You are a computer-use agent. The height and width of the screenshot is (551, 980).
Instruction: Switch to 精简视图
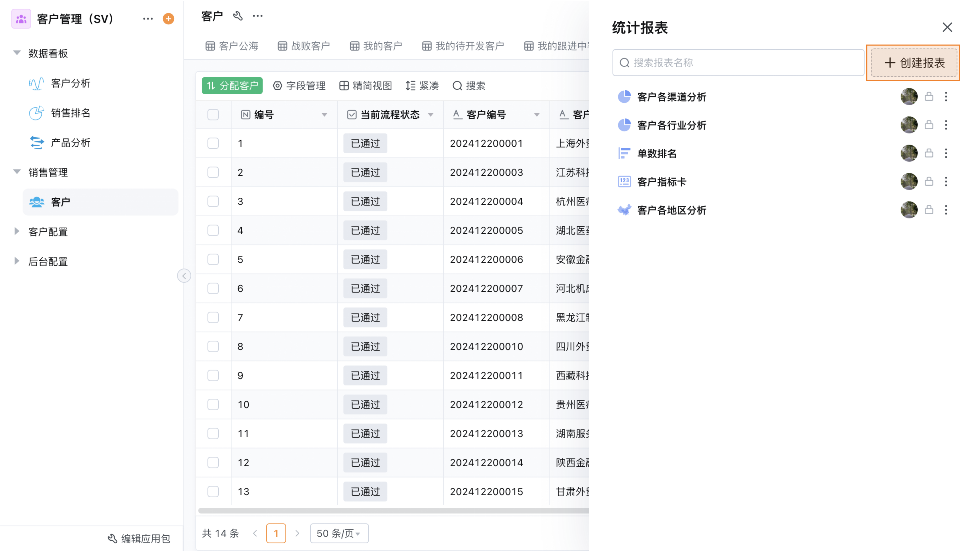click(x=366, y=86)
